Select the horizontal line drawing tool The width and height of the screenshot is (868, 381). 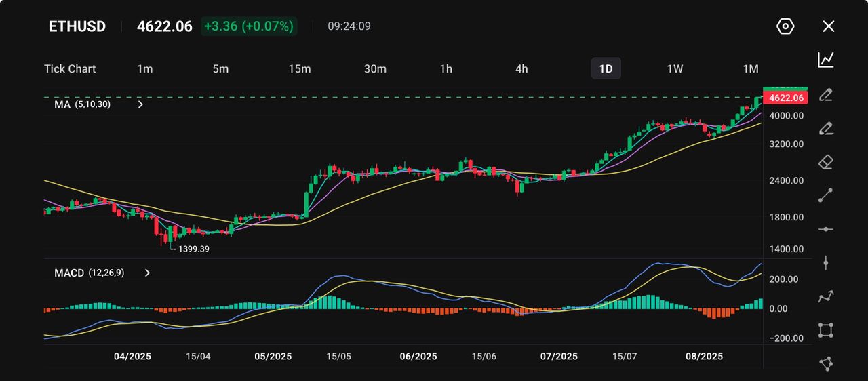pyautogui.click(x=825, y=229)
